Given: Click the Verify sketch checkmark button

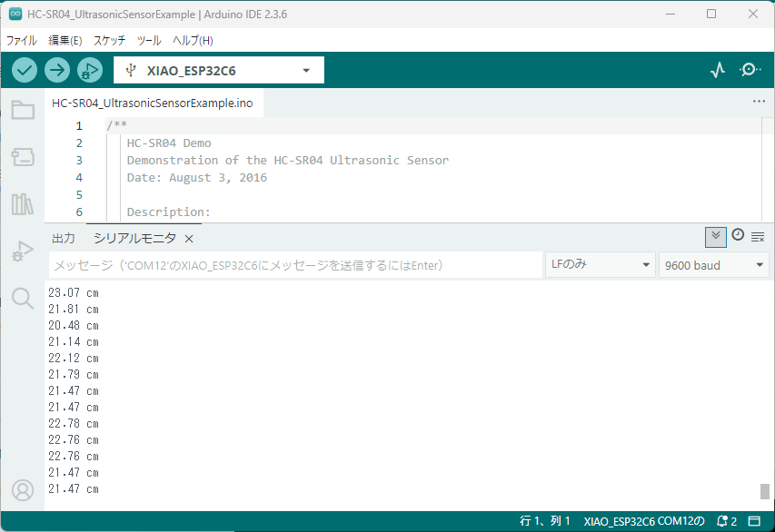Looking at the screenshot, I should 25,70.
